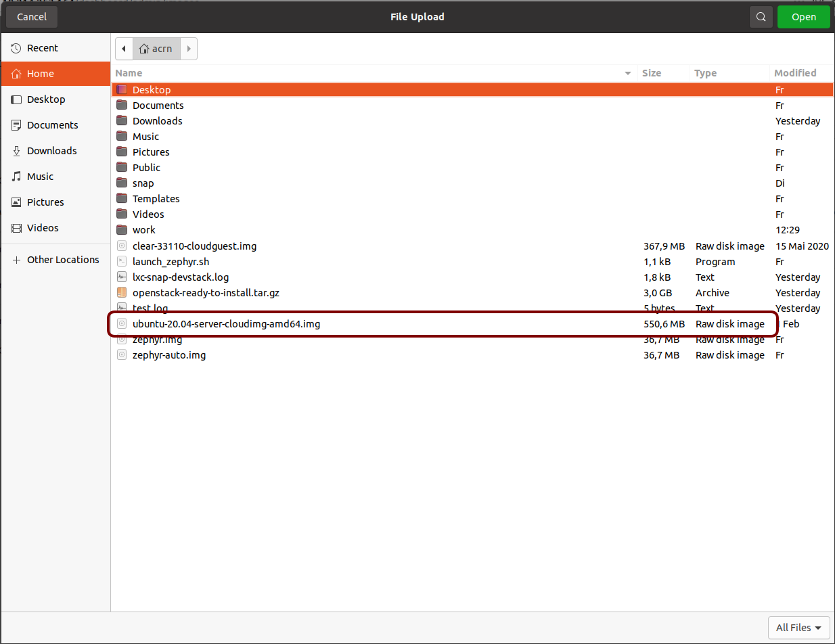The height and width of the screenshot is (644, 835).
Task: Select ubuntu-20.04-server-cloudimg-amd64.img file name
Action: tap(226, 324)
